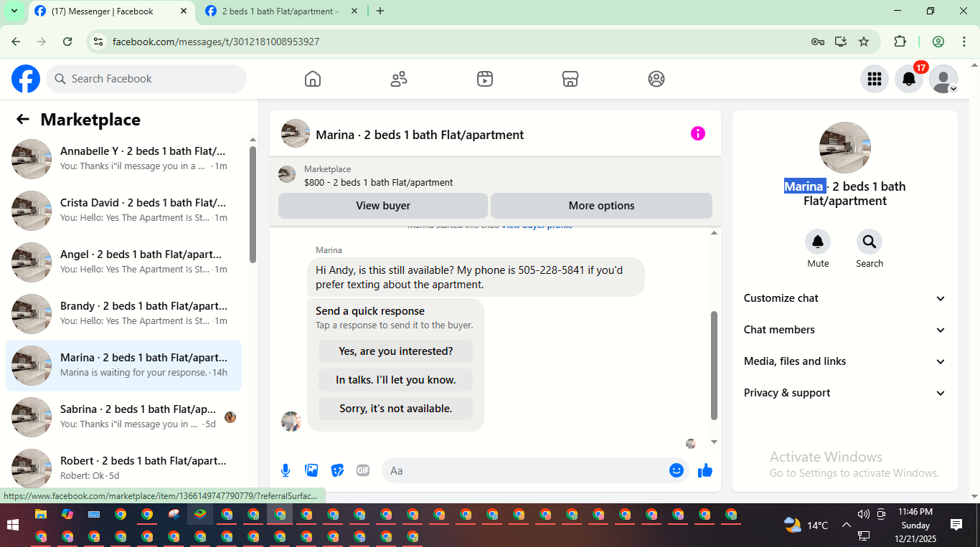Viewport: 980px width, 547px height.
Task: Click the install app icon in address bar
Action: pyautogui.click(x=841, y=42)
